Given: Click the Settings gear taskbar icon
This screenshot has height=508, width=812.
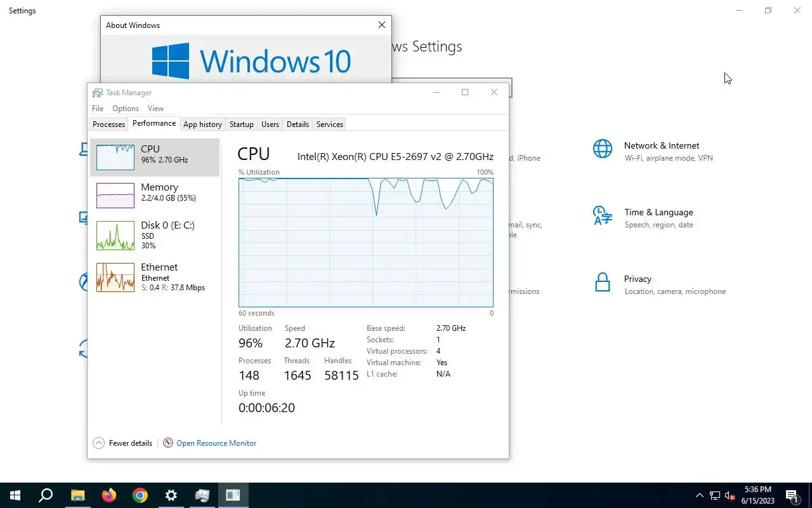Looking at the screenshot, I should (x=171, y=495).
